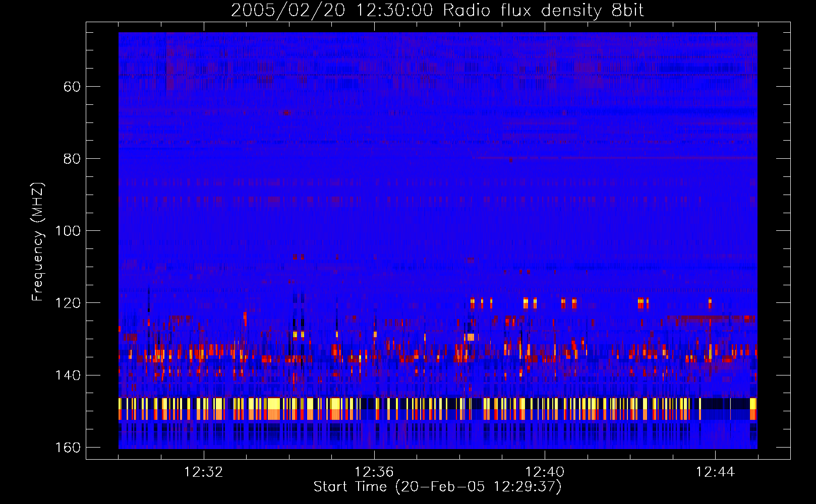Click the "Start Time (20-Feb-05 12:29:37)" x-axis label
The height and width of the screenshot is (504, 816).
click(437, 487)
